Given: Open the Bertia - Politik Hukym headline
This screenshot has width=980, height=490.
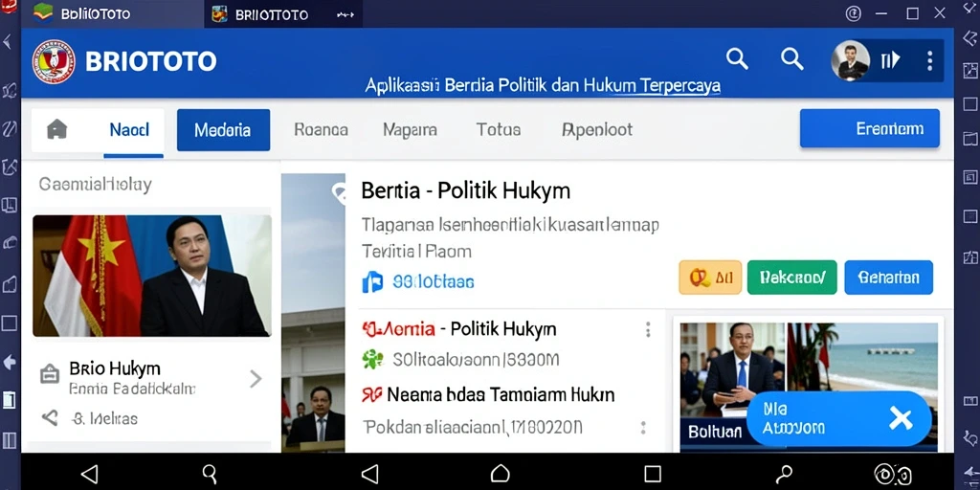Looking at the screenshot, I should (466, 190).
